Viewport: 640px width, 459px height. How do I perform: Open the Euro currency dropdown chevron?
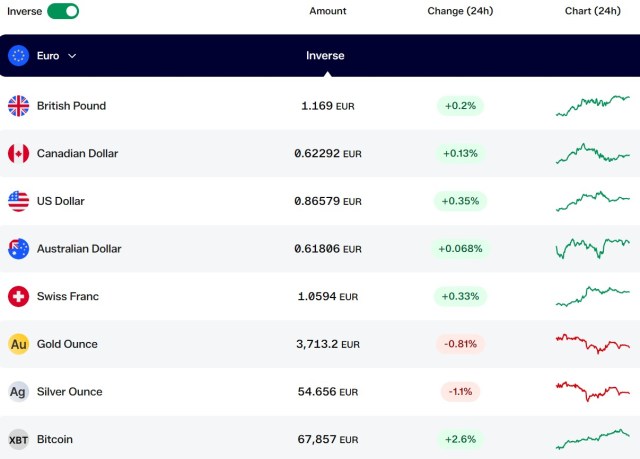72,56
